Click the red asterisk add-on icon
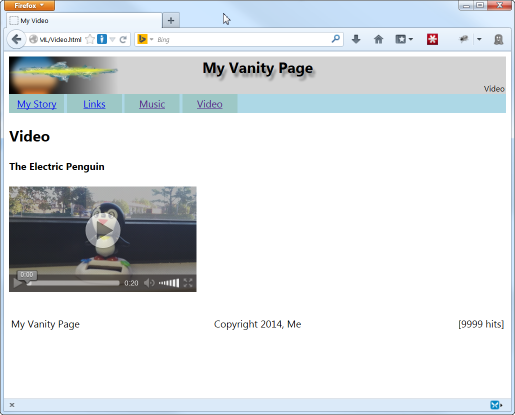515x415 pixels. coord(432,39)
